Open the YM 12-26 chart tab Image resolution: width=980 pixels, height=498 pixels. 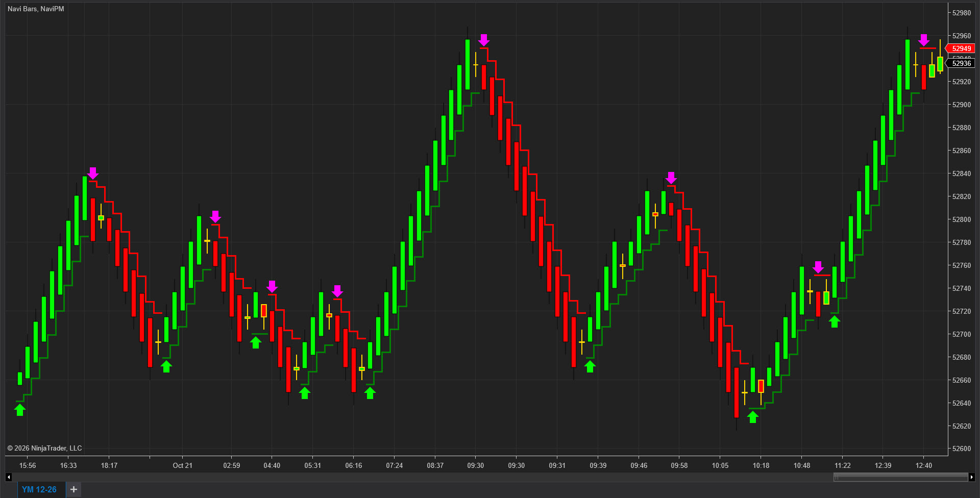pyautogui.click(x=39, y=489)
